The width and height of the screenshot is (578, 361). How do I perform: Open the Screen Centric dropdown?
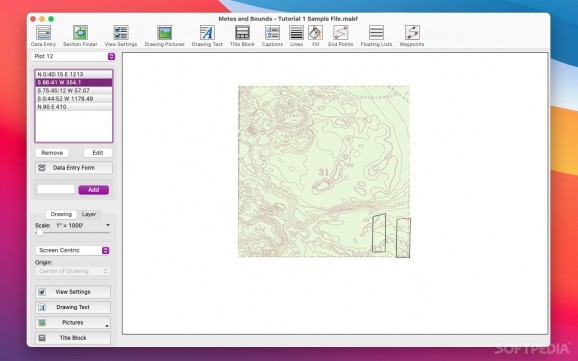[73, 250]
